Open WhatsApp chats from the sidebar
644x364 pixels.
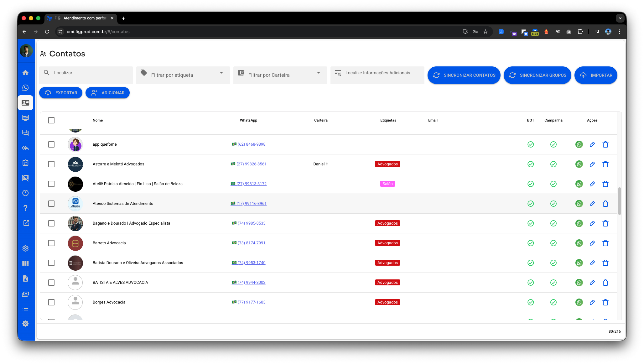coord(25,88)
